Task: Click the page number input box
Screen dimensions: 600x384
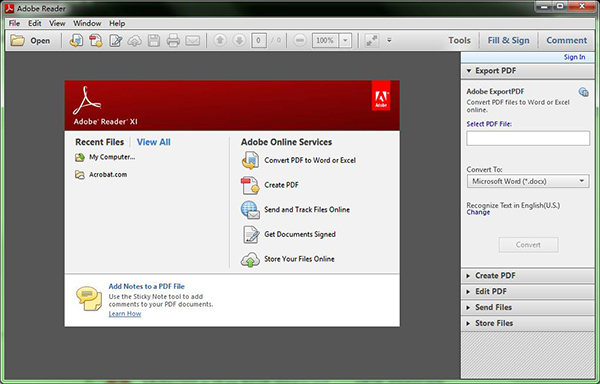Action: click(259, 40)
